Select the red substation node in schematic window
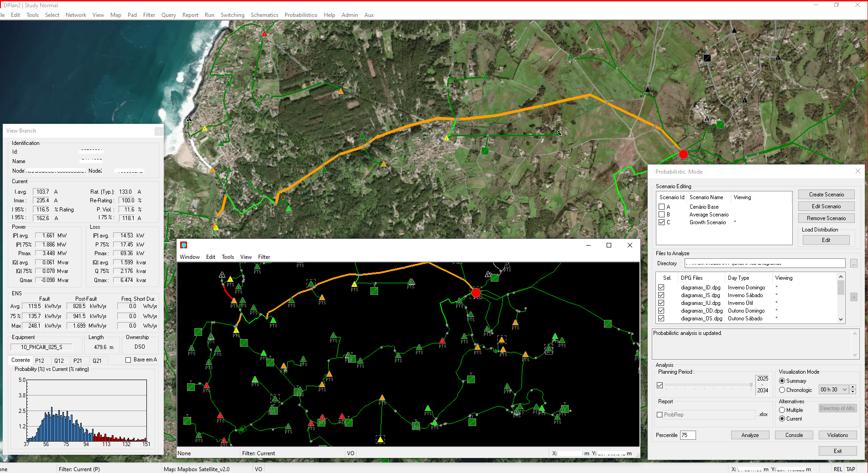 pos(476,293)
